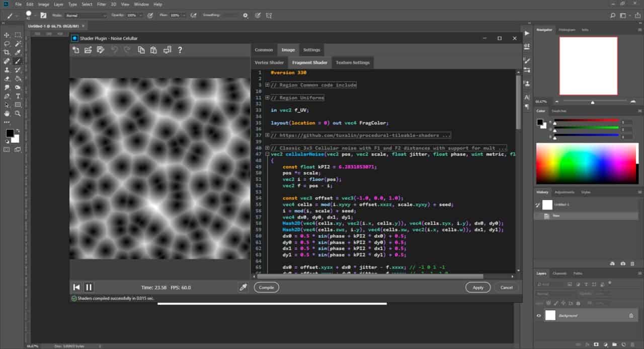Screen dimensions: 644x349
Task: Open the brush blend Mode dropdown
Action: 86,16
